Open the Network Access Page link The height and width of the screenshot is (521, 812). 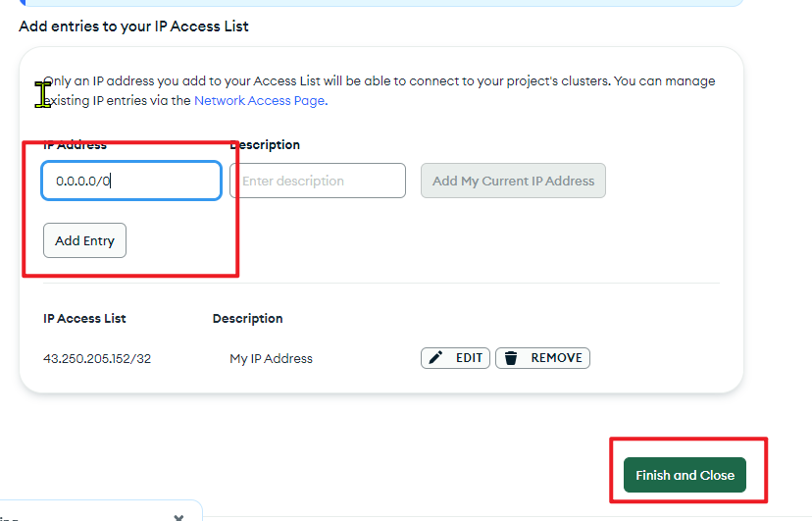pyautogui.click(x=261, y=100)
